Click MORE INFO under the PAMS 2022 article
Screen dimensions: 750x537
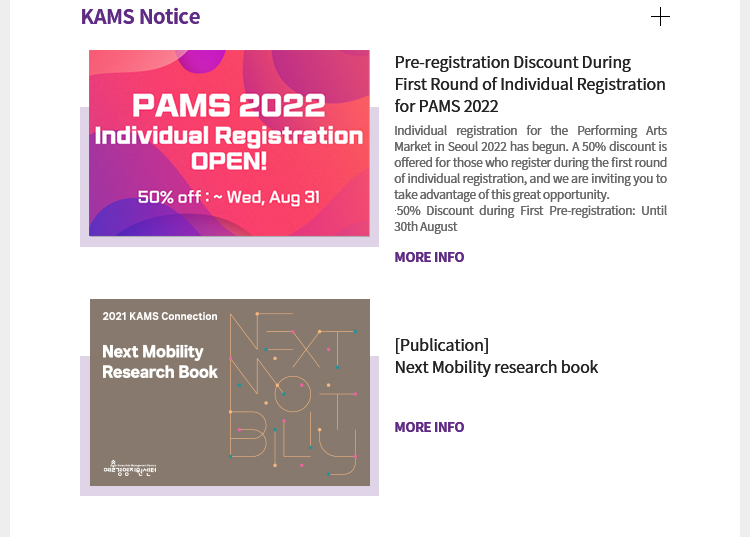tap(429, 257)
